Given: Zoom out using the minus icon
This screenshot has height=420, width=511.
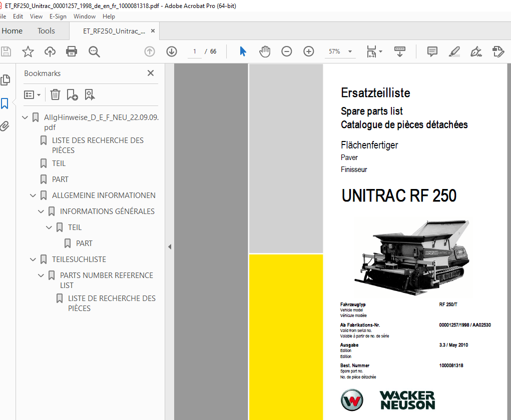Looking at the screenshot, I should 286,51.
